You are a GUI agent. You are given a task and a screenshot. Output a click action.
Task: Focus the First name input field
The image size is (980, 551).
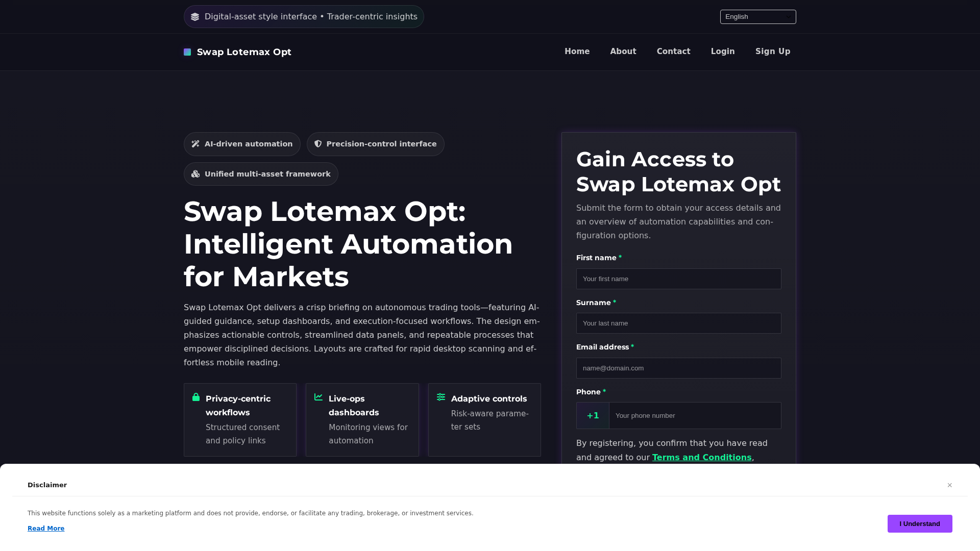pos(678,279)
